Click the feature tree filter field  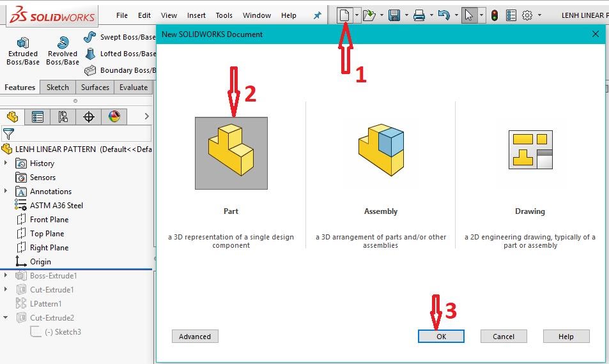click(77, 133)
